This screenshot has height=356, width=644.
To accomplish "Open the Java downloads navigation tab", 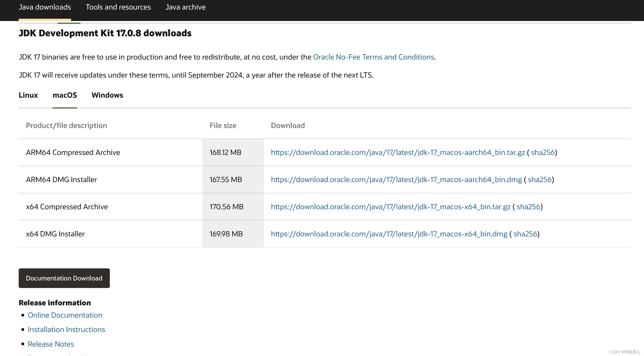I will [x=45, y=7].
